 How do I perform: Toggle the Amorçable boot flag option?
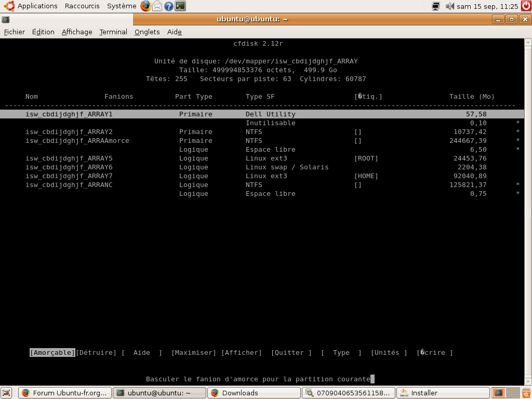52,353
